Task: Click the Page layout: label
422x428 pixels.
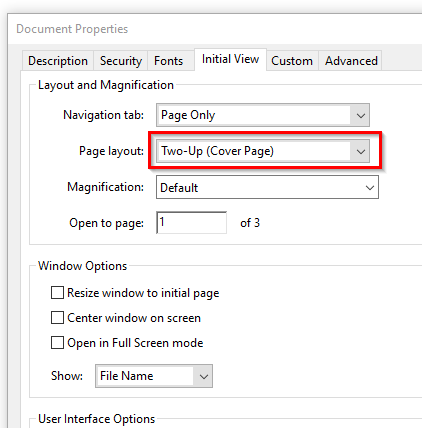Action: point(111,151)
